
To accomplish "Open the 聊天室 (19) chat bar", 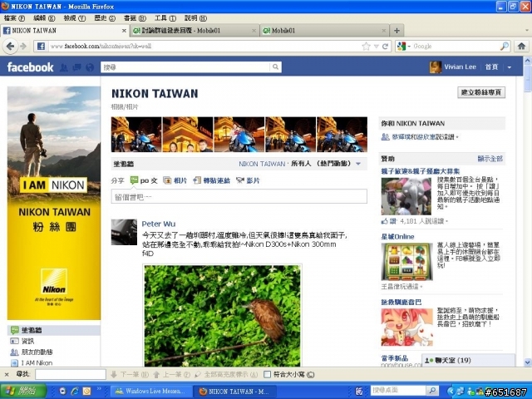I will pos(468,360).
